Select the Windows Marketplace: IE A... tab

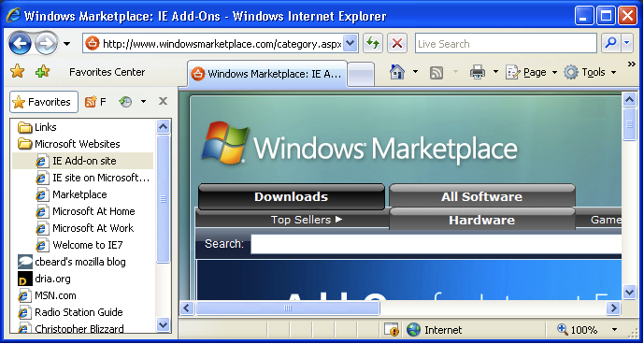coord(267,74)
